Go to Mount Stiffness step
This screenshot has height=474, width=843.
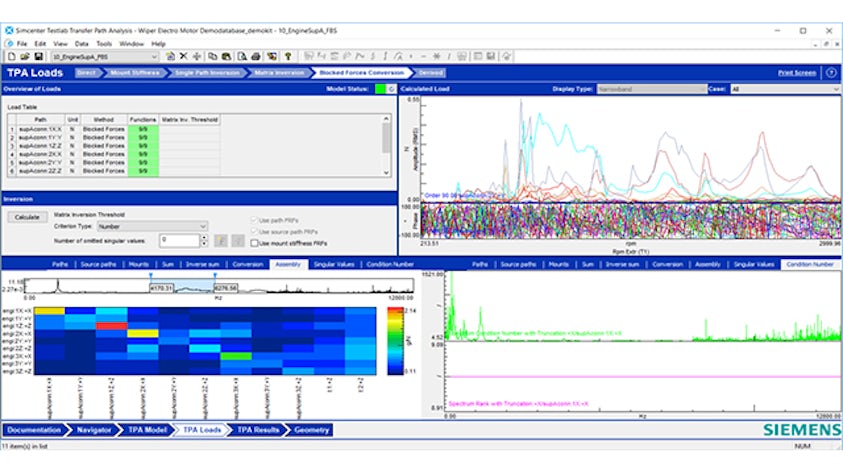(134, 73)
